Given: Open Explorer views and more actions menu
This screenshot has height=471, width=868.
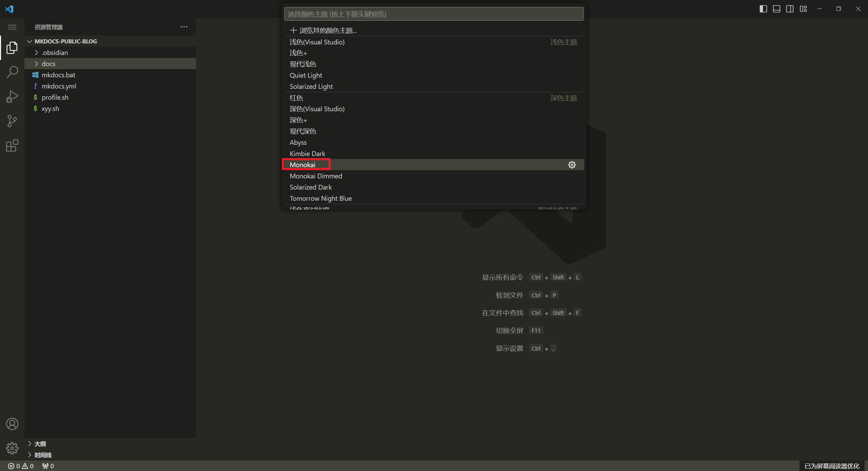Looking at the screenshot, I should [x=184, y=27].
